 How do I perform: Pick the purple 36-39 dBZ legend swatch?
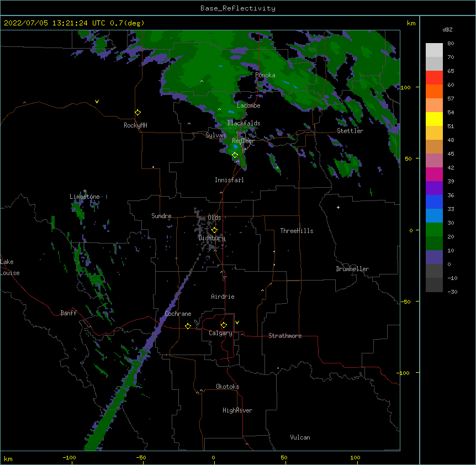point(434,188)
